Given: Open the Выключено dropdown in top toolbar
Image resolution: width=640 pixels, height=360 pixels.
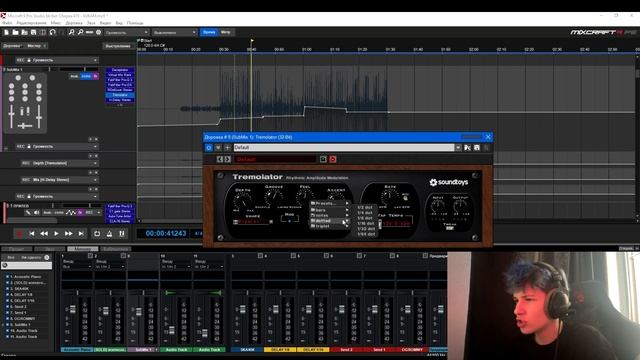Looking at the screenshot, I should [x=175, y=32].
